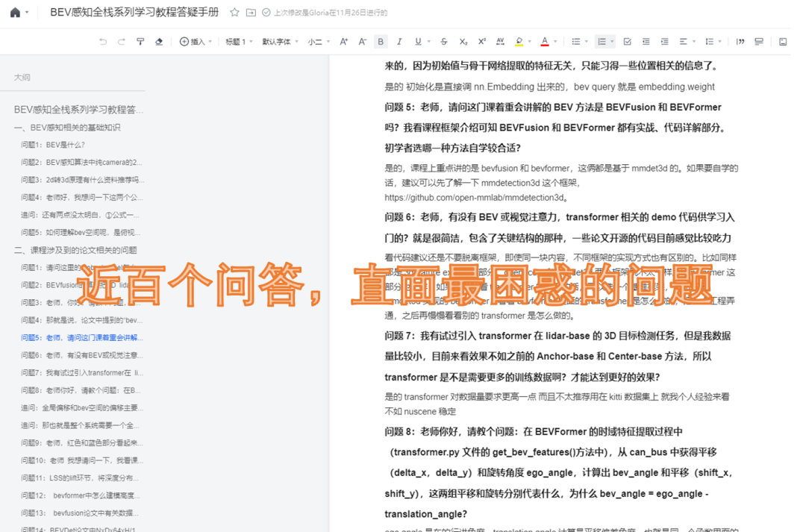806x532 pixels.
Task: Select the format painter tool
Action: 140,42
